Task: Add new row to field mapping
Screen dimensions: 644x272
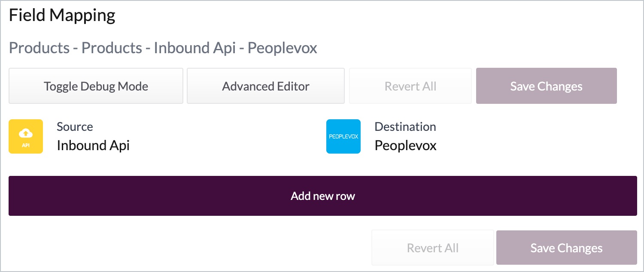Action: click(x=323, y=196)
